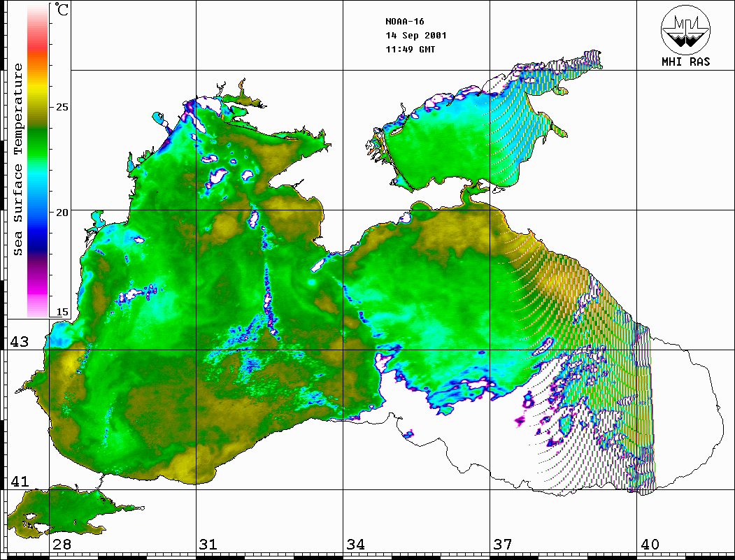Image resolution: width=735 pixels, height=560 pixels.
Task: Click latitude label '41'
Action: [20, 481]
